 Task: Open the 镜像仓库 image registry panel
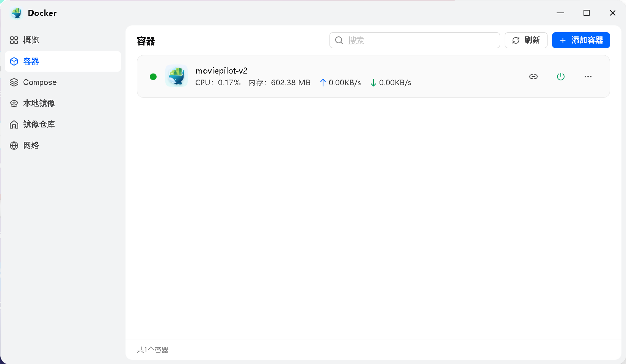[39, 124]
